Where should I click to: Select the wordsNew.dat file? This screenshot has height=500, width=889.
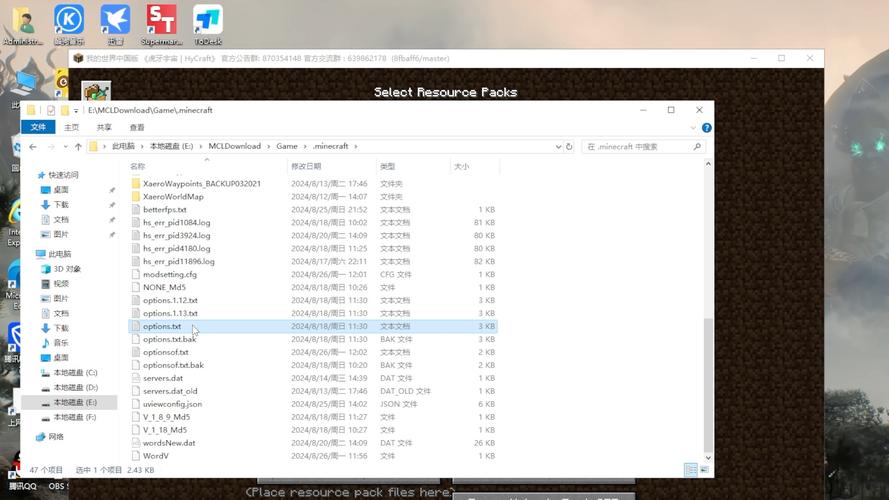point(169,443)
